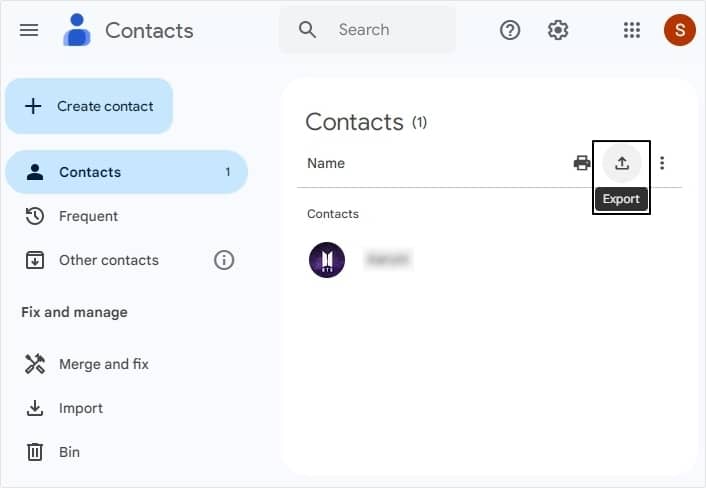Click the Google Contacts logo icon
Screen dimensions: 706x488
(x=77, y=30)
